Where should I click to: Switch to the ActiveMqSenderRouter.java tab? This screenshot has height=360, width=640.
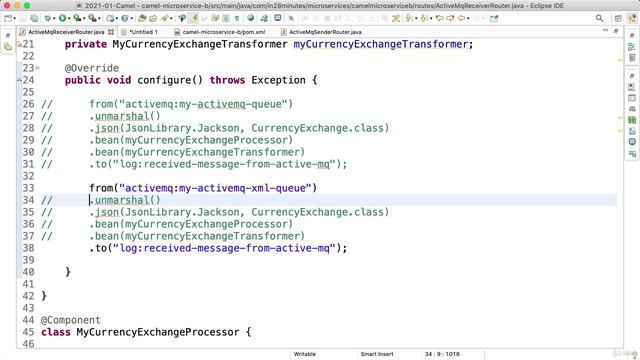point(325,32)
